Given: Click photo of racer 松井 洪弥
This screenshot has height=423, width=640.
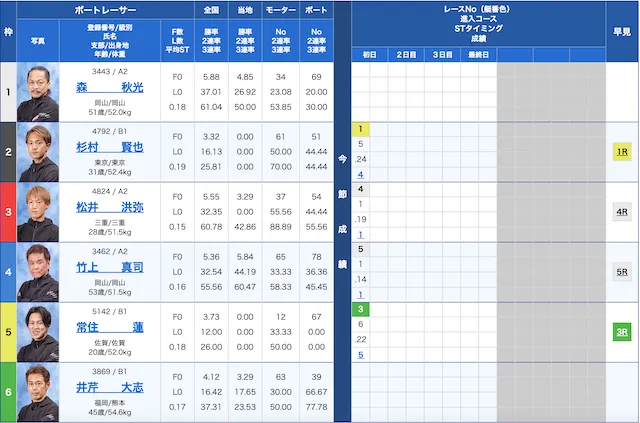Looking at the screenshot, I should tap(38, 212).
